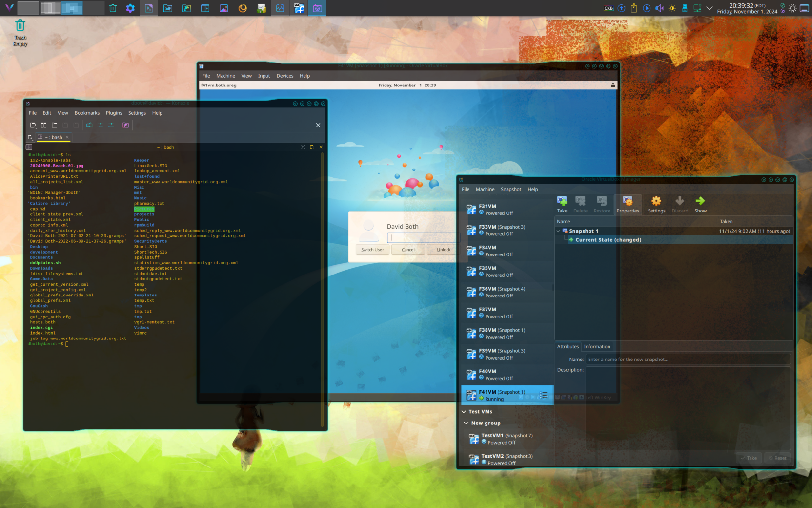Screen dimensions: 812x508
Task: Open snapshot Properties in VirtualBox toolbar
Action: 628,204
